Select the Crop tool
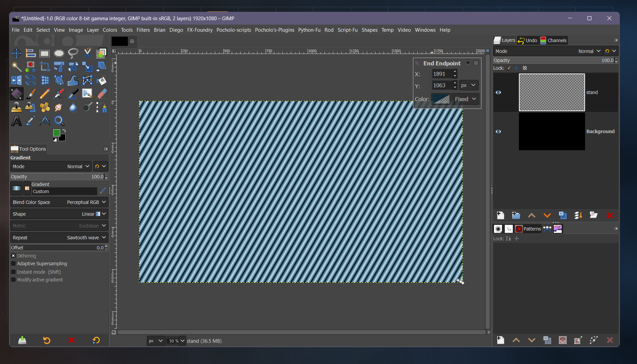637x364 pixels. [x=45, y=67]
